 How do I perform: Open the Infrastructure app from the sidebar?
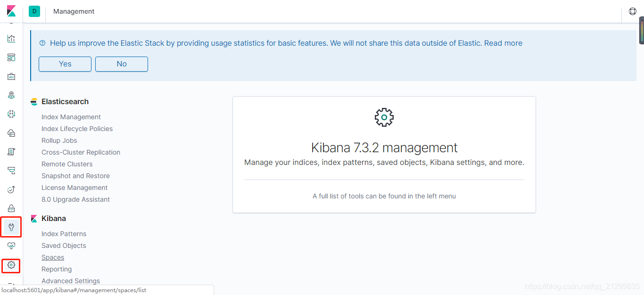pos(11,133)
